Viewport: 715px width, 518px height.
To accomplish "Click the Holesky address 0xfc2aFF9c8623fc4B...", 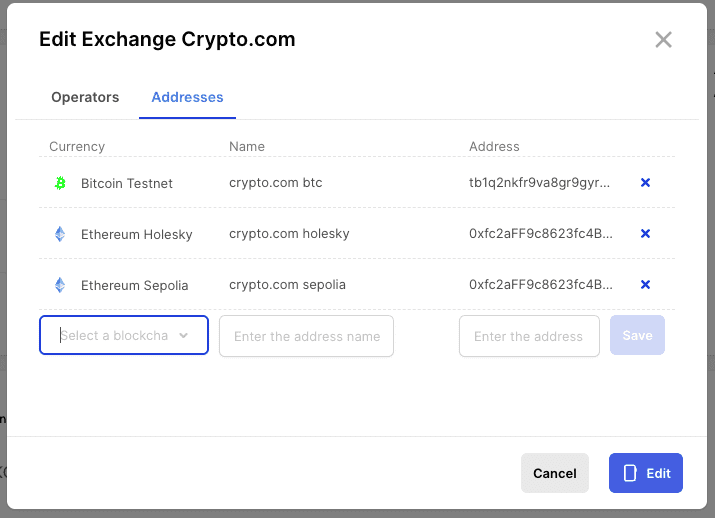I will point(541,234).
